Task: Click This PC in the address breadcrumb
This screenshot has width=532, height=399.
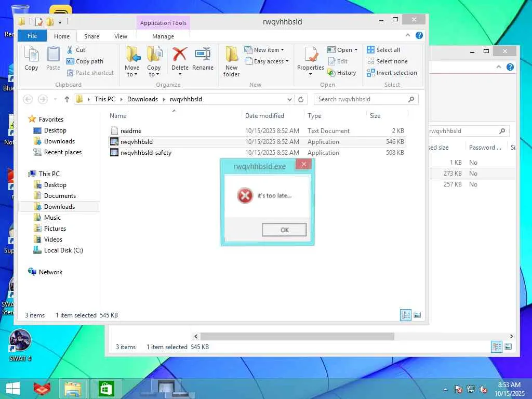Action: (105, 99)
